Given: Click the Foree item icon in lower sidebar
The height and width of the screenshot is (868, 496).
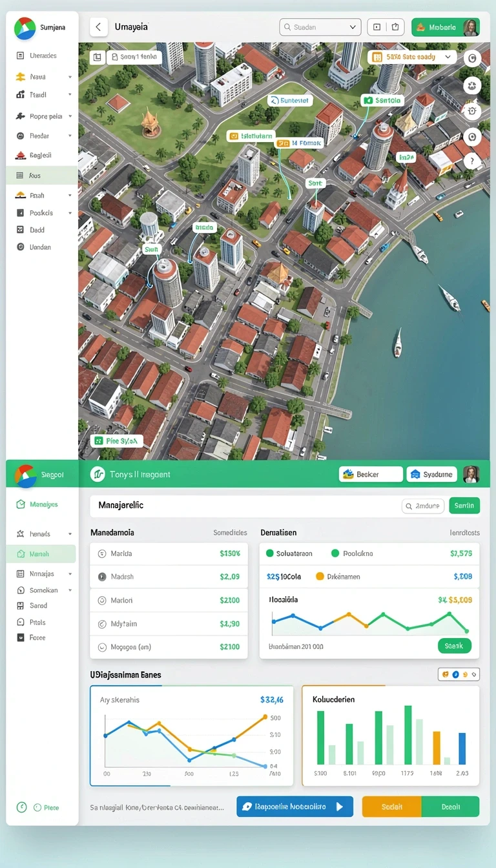Looking at the screenshot, I should point(19,638).
